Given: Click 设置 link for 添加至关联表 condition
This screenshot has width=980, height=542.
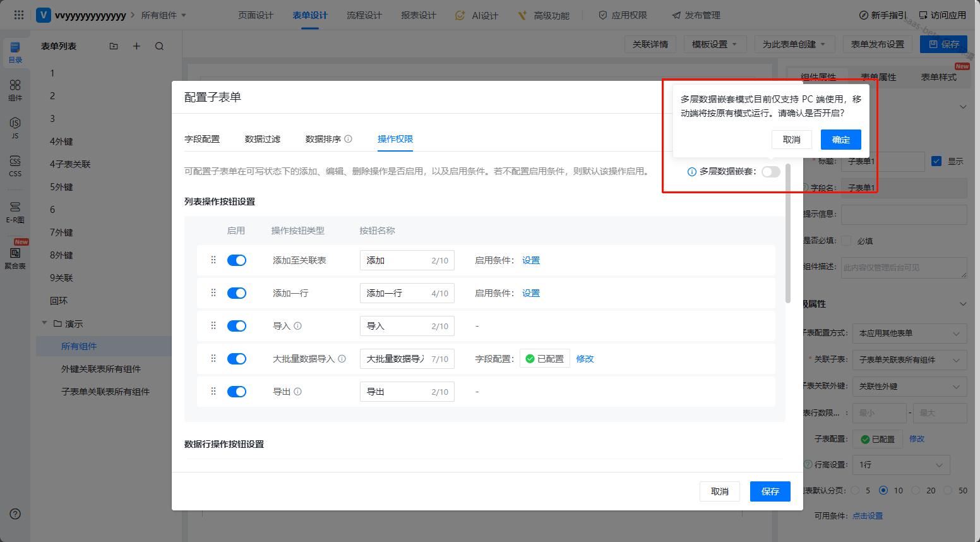Looking at the screenshot, I should click(531, 260).
